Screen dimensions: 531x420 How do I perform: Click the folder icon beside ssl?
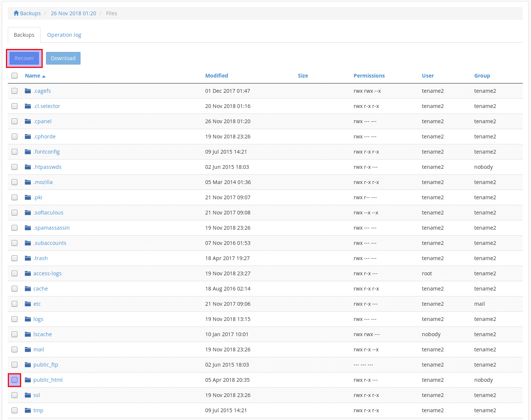pos(28,395)
